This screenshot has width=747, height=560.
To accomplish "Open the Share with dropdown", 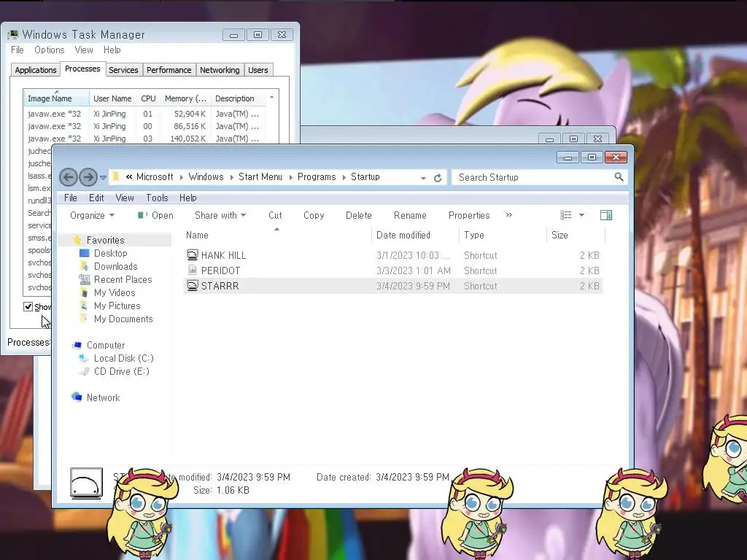I will (220, 215).
